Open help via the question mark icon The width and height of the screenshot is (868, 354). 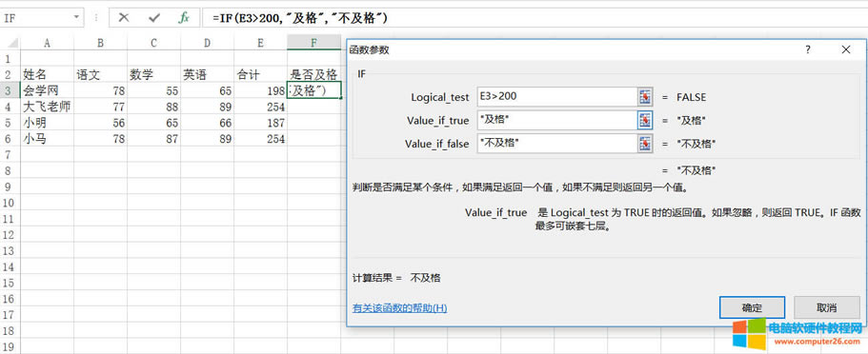pos(808,49)
